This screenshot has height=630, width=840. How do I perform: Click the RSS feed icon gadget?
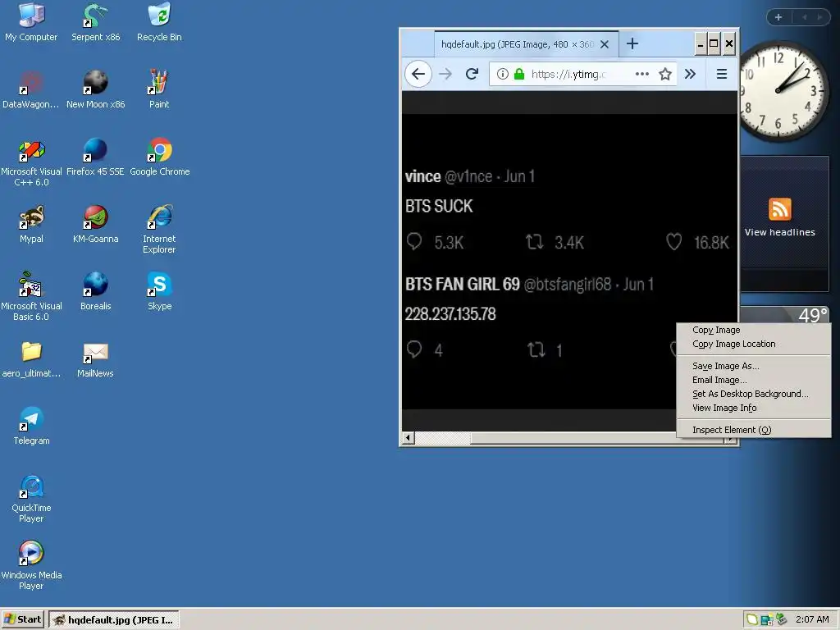[x=779, y=209]
